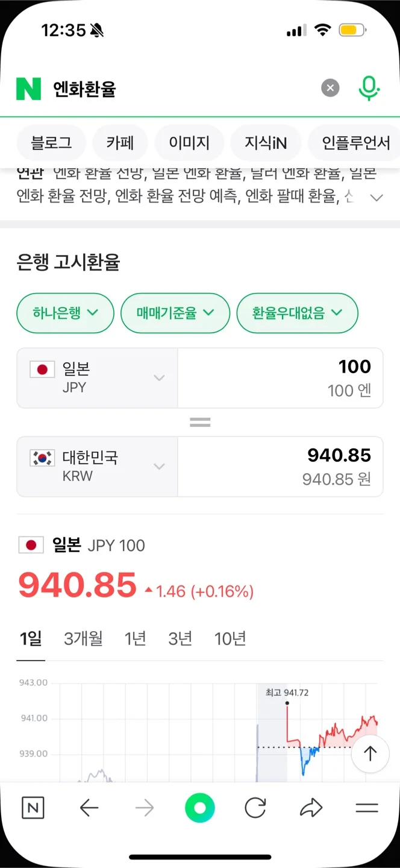Jump to top with up-arrow button
This screenshot has height=868, width=400.
pos(370,753)
